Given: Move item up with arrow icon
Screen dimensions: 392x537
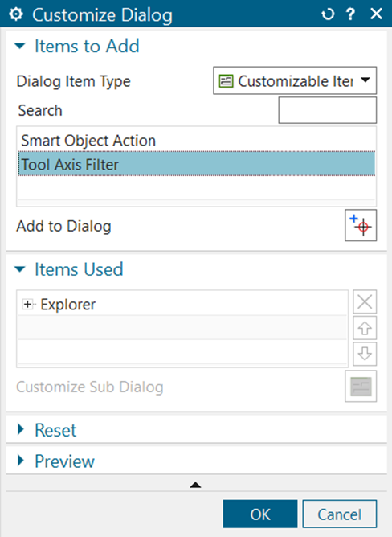Looking at the screenshot, I should click(x=365, y=328).
